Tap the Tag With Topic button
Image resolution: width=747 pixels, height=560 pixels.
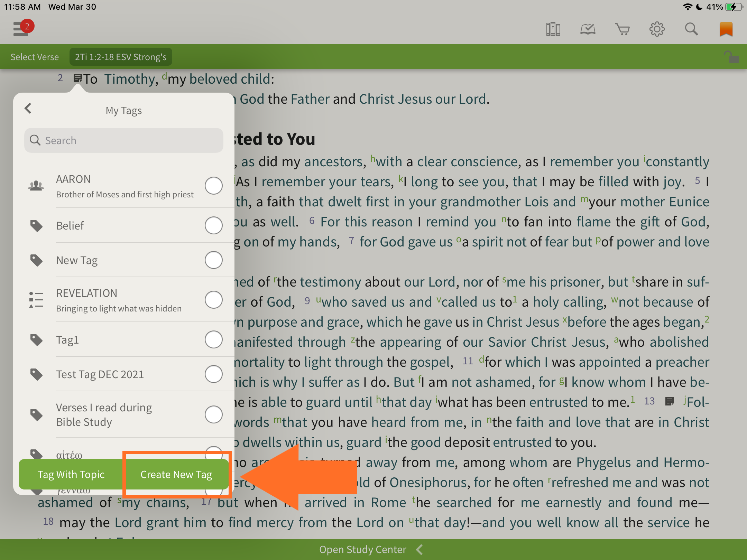point(71,474)
